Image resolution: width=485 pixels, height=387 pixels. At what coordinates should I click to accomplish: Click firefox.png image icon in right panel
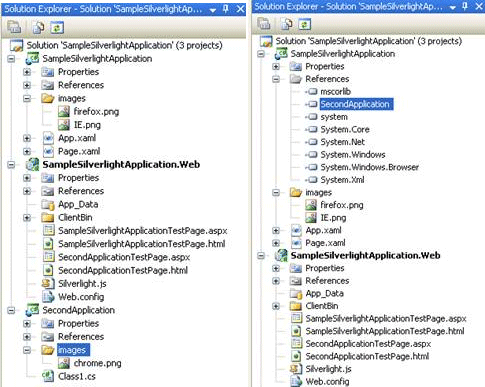click(311, 205)
